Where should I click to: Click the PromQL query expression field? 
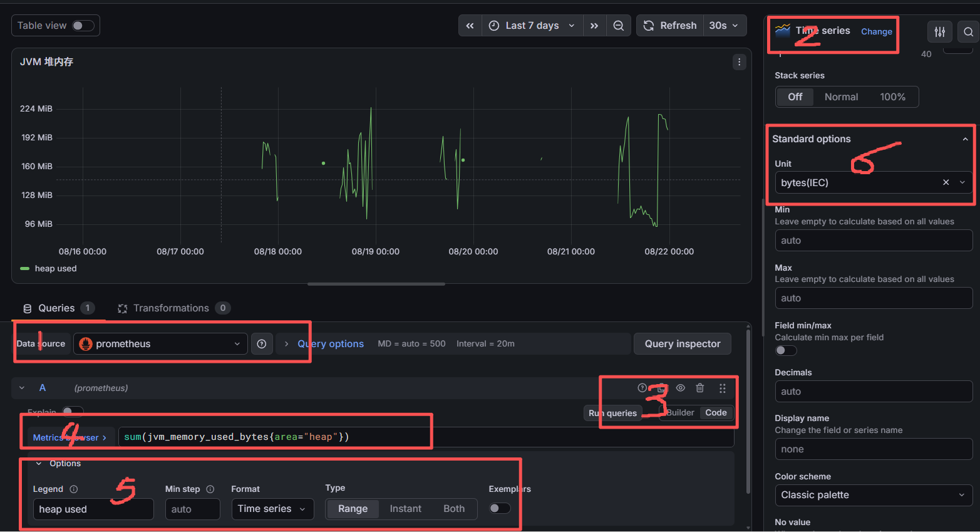426,437
